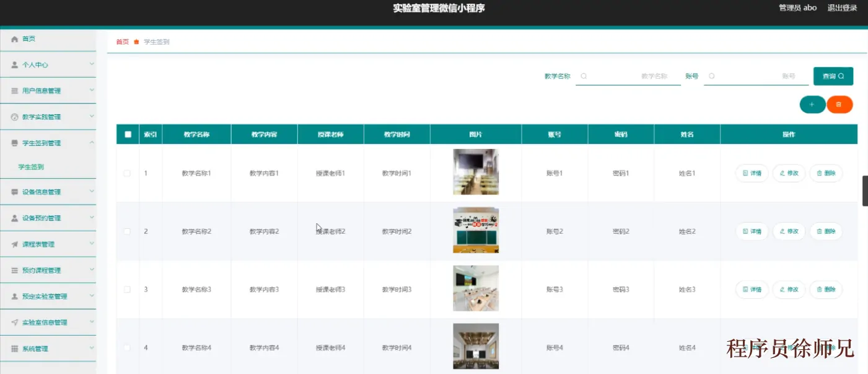Click the 查询 search button
868x374 pixels.
(833, 76)
